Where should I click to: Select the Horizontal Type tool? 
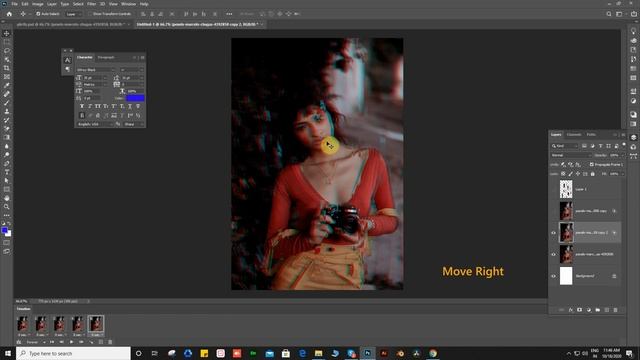tap(7, 172)
